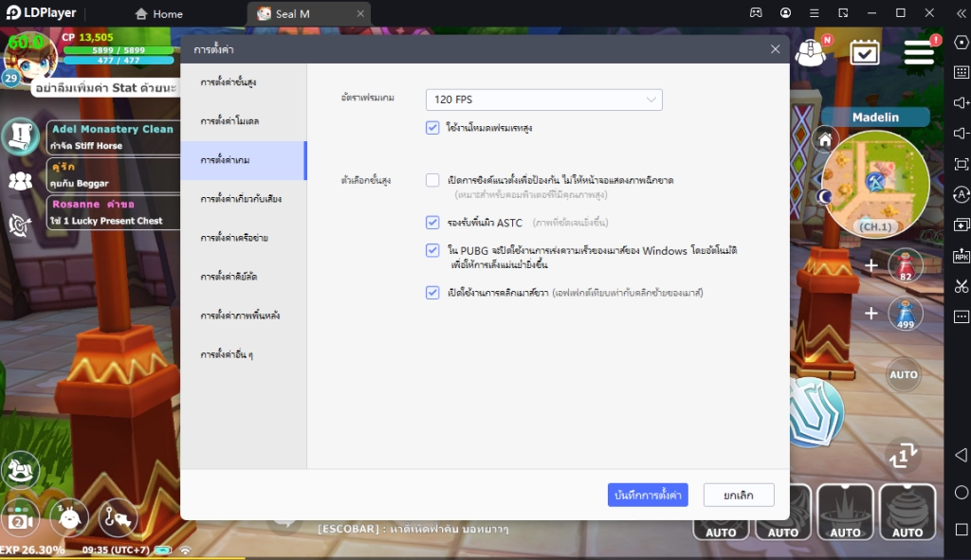This screenshot has width=971, height=560.
Task: Select การตั้งค่าเกม settings section
Action: [244, 160]
